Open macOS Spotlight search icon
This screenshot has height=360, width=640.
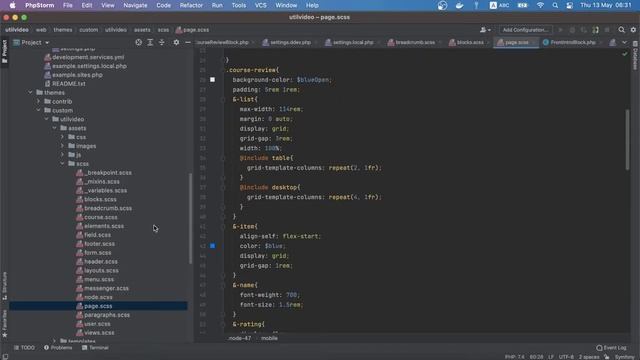(x=555, y=5)
